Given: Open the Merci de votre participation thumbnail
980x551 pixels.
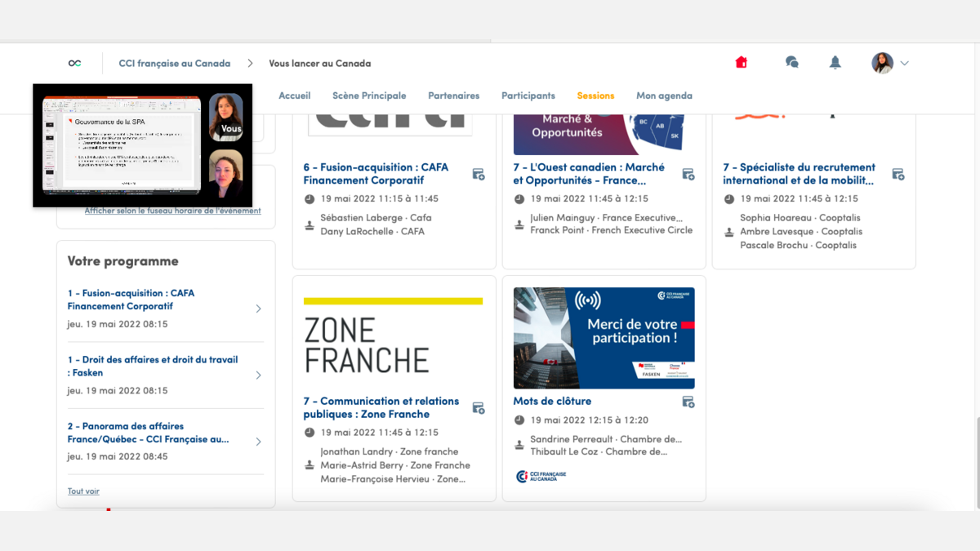Looking at the screenshot, I should [604, 338].
